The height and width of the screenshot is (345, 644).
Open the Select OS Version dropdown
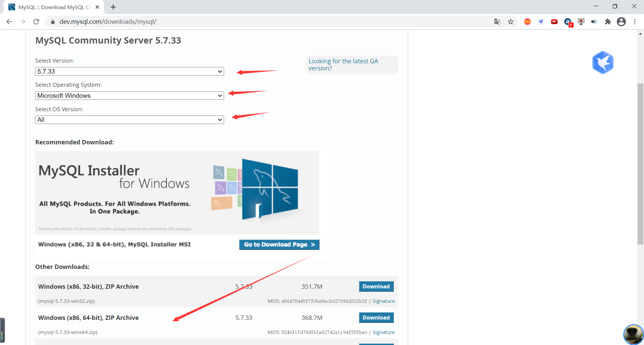click(x=129, y=120)
